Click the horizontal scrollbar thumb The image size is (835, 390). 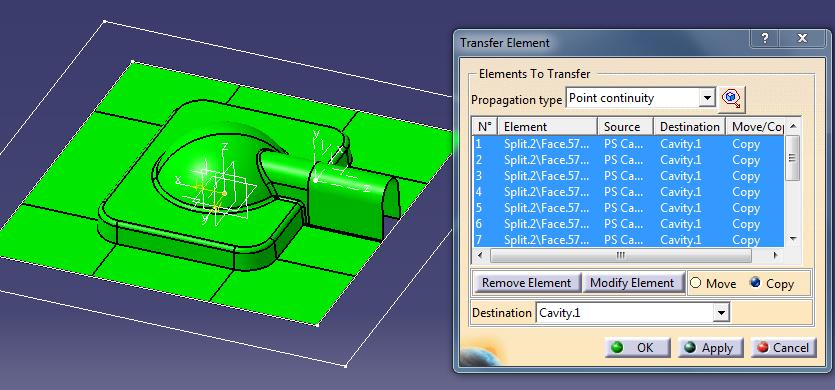click(620, 256)
